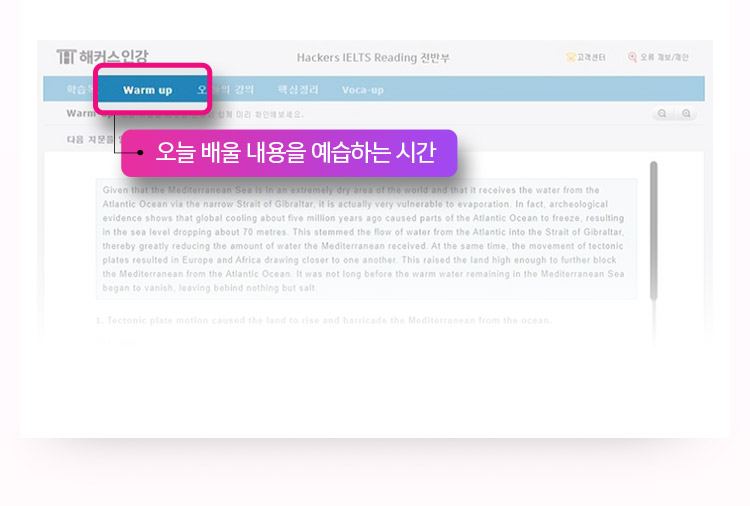Screen dimensions: 750x506
Task: Open the Warm up tab
Action: (x=147, y=90)
